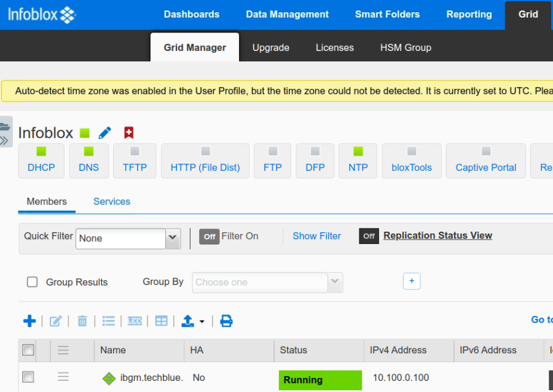Click the pencil icon beside Infoblox

pyautogui.click(x=104, y=132)
